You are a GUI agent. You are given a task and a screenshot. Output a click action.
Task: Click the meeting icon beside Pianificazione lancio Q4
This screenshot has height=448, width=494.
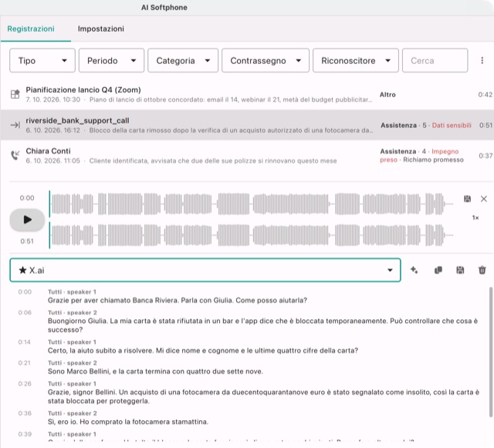(x=15, y=94)
